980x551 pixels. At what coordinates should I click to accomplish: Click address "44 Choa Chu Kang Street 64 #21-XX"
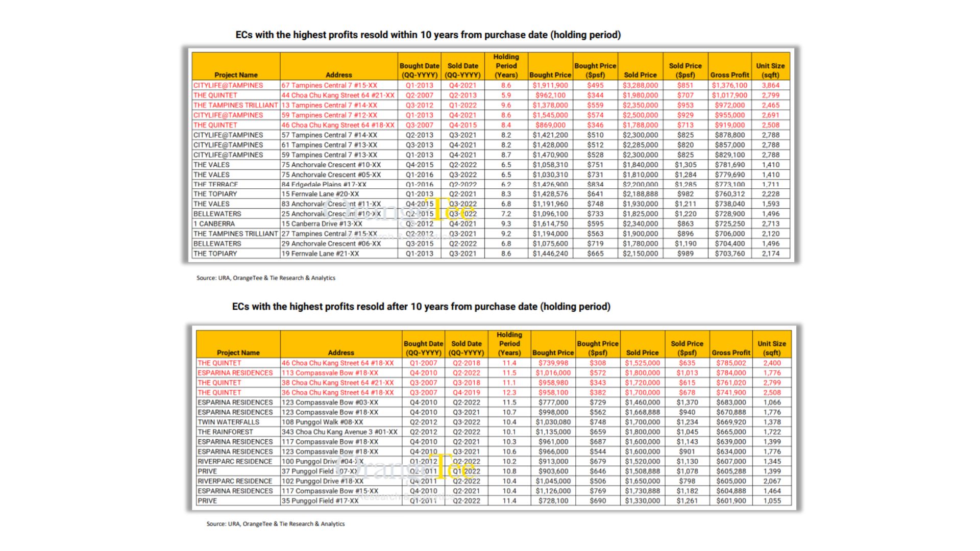tap(338, 95)
